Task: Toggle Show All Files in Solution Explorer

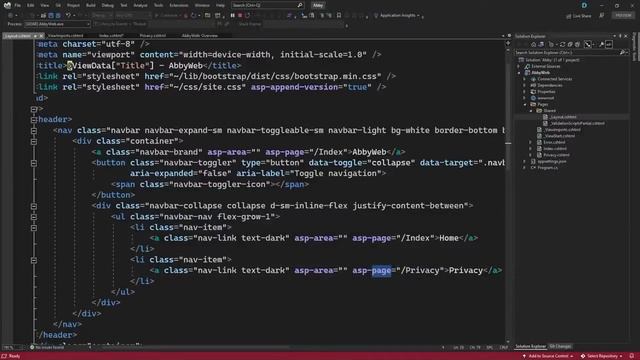Action: point(578,44)
